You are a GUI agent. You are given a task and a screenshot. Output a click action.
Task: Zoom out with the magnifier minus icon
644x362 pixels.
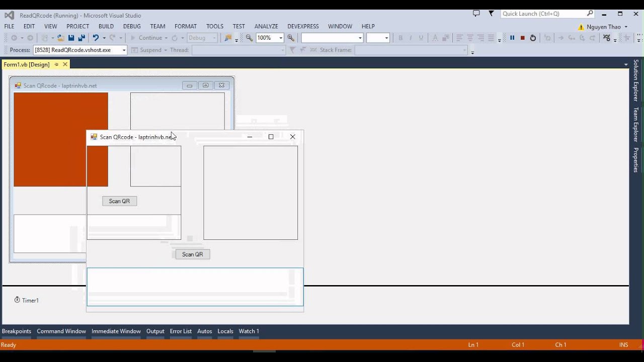coord(249,38)
